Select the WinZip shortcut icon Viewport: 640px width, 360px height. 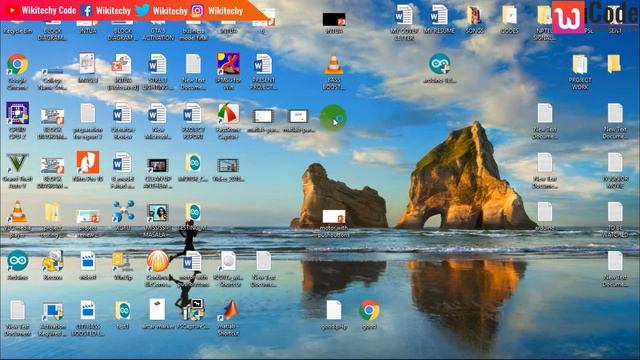click(122, 262)
